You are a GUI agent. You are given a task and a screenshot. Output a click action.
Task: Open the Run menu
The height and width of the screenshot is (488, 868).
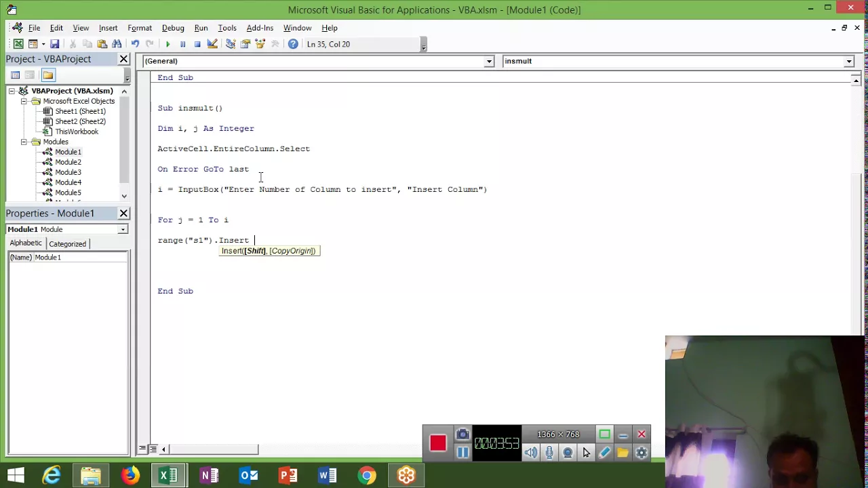(201, 28)
